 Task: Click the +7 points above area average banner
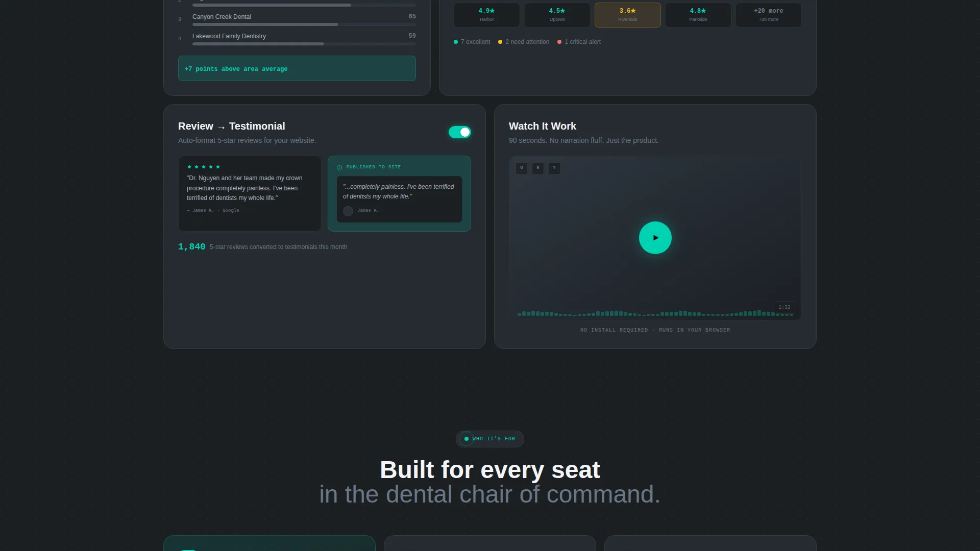click(x=297, y=68)
